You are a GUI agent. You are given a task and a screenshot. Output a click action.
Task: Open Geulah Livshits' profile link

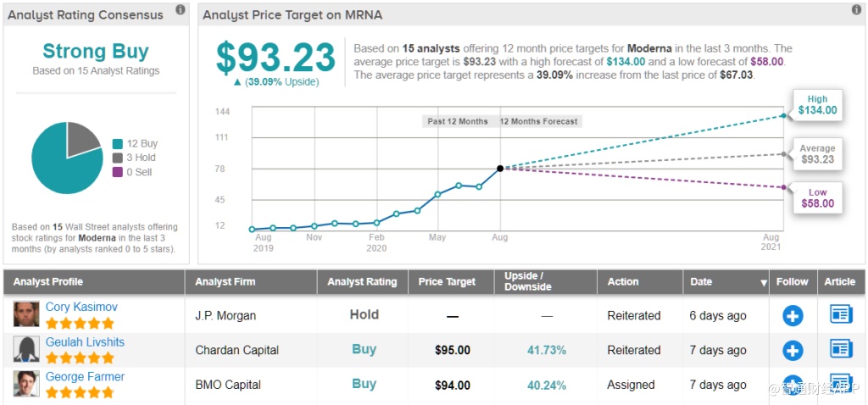(85, 341)
